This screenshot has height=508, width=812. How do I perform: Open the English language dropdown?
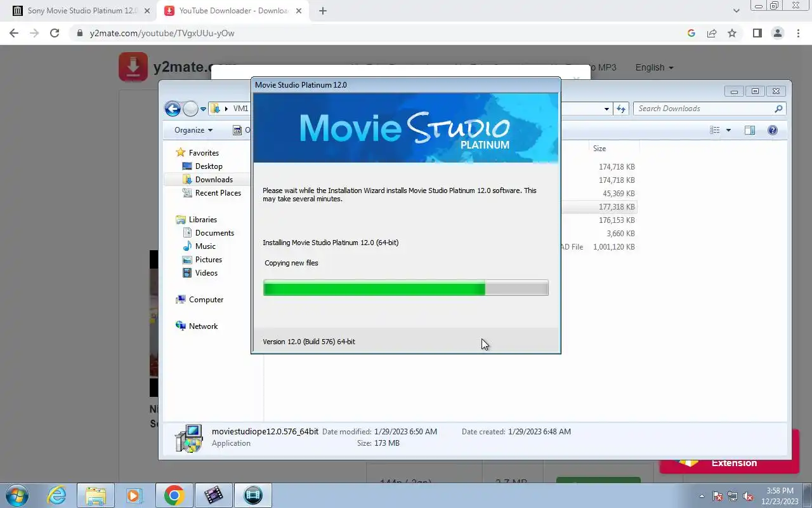point(654,67)
